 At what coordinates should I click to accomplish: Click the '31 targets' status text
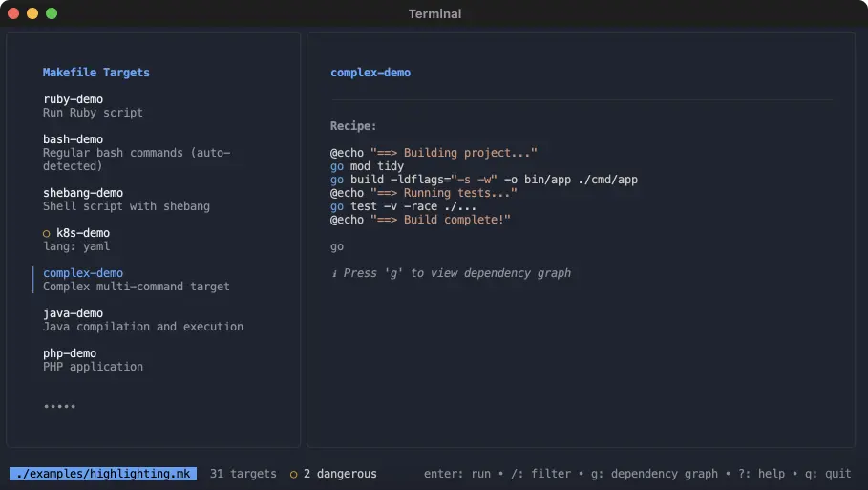coord(243,474)
